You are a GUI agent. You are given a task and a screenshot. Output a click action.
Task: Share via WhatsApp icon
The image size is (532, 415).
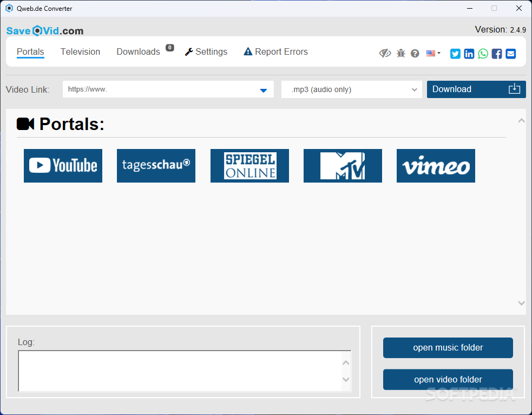pos(483,54)
